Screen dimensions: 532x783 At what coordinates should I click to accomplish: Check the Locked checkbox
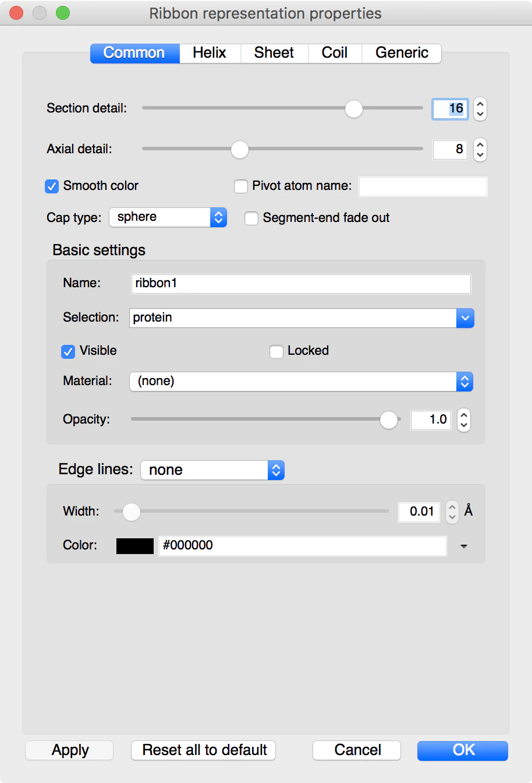pos(276,351)
